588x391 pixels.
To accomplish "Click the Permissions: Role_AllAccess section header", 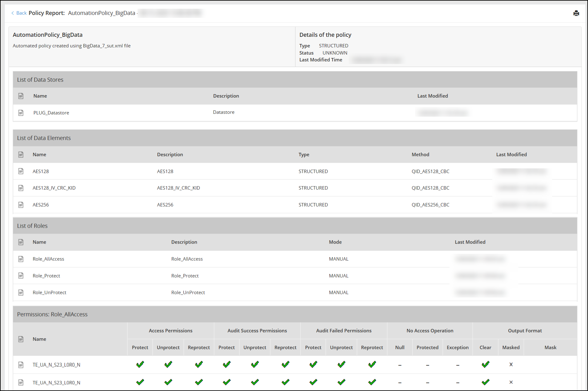I will 52,315.
